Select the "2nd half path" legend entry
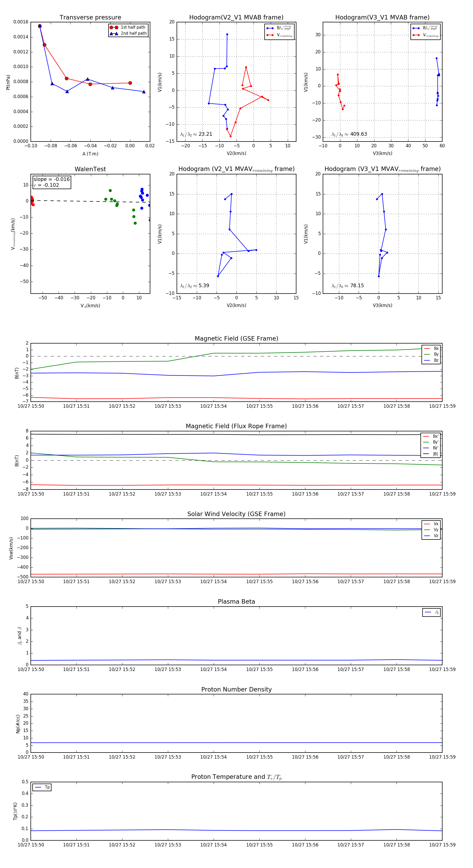Viewport: 473px width, 868px height. coord(128,33)
